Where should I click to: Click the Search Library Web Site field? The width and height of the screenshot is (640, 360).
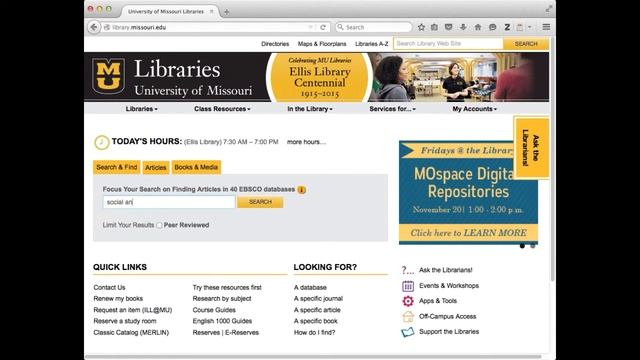click(x=448, y=44)
